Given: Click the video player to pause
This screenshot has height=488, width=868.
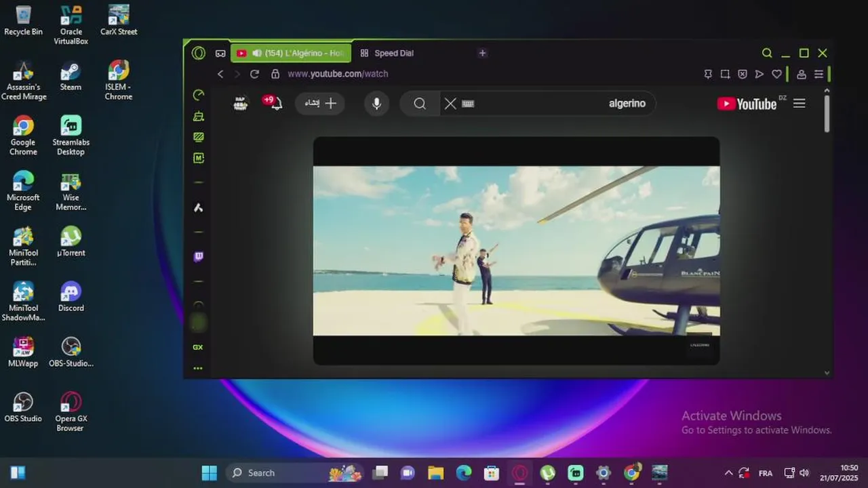Looking at the screenshot, I should pyautogui.click(x=516, y=251).
